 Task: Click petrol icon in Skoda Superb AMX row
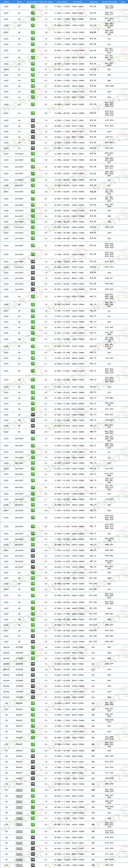coord(33,658)
